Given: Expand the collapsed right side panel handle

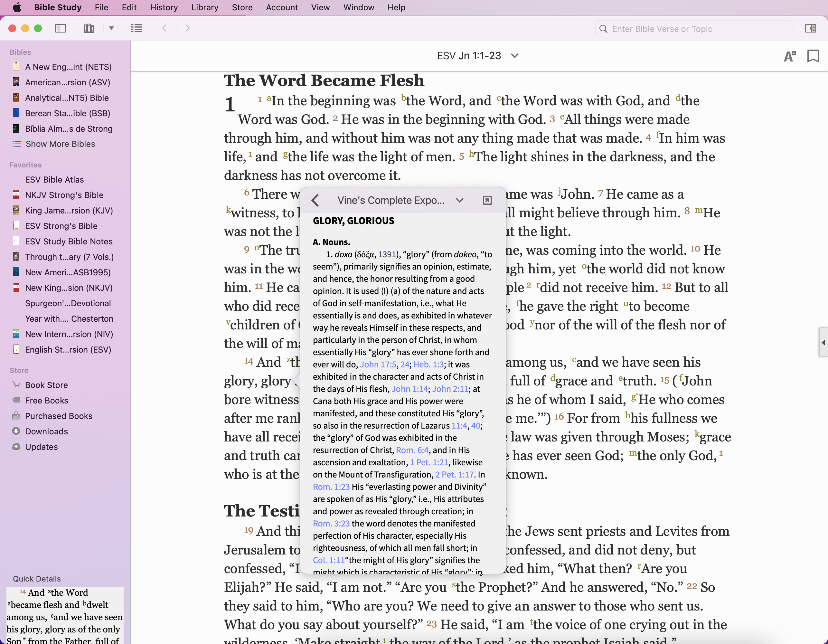Looking at the screenshot, I should [x=823, y=343].
